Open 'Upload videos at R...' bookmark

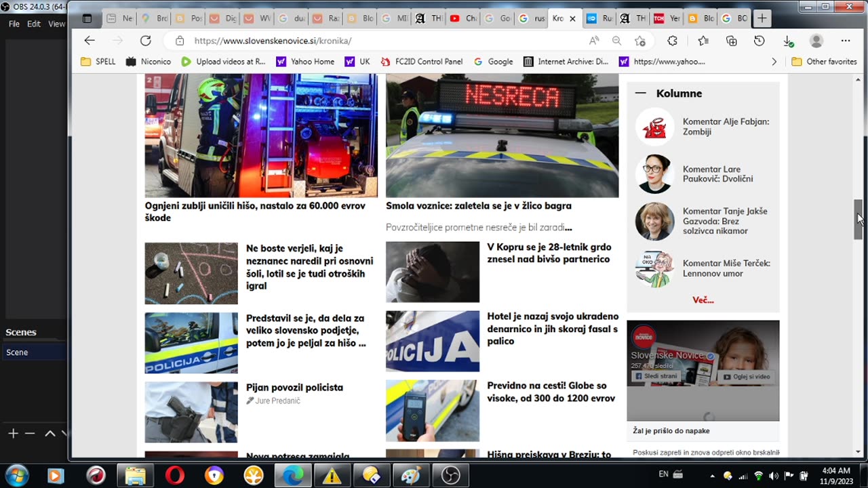(x=223, y=62)
